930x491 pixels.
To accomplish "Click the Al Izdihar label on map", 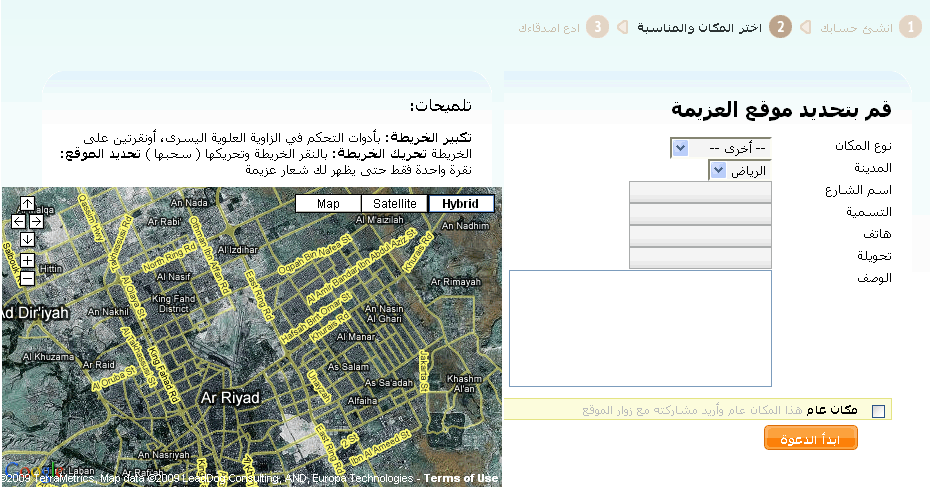I will (238, 250).
